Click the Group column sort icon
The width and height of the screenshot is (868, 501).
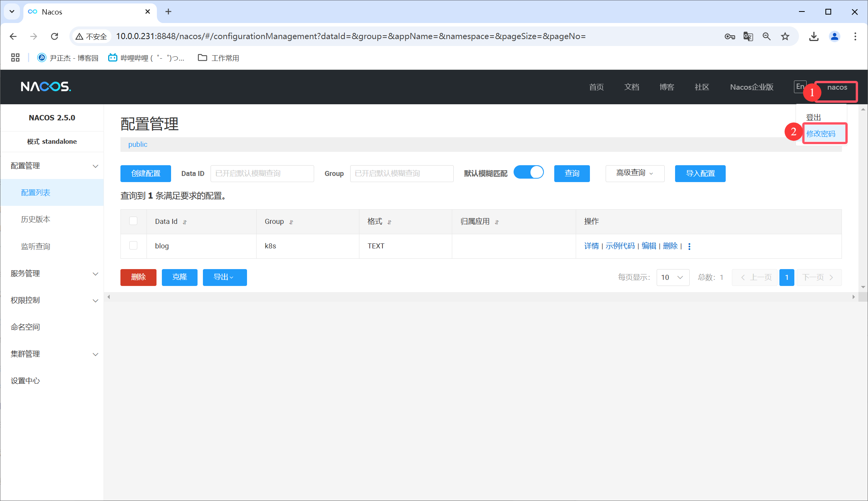tap(291, 222)
